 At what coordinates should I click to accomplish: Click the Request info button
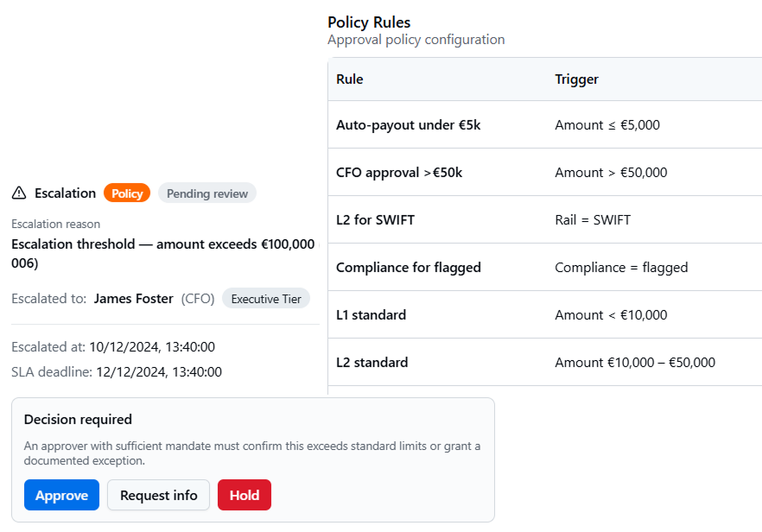pos(158,495)
